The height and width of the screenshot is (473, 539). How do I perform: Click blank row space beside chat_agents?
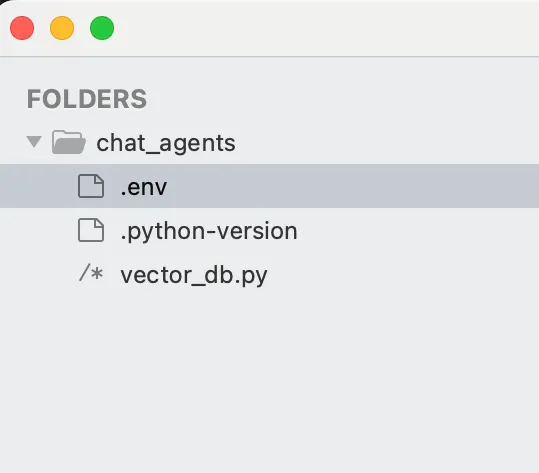tap(387, 142)
